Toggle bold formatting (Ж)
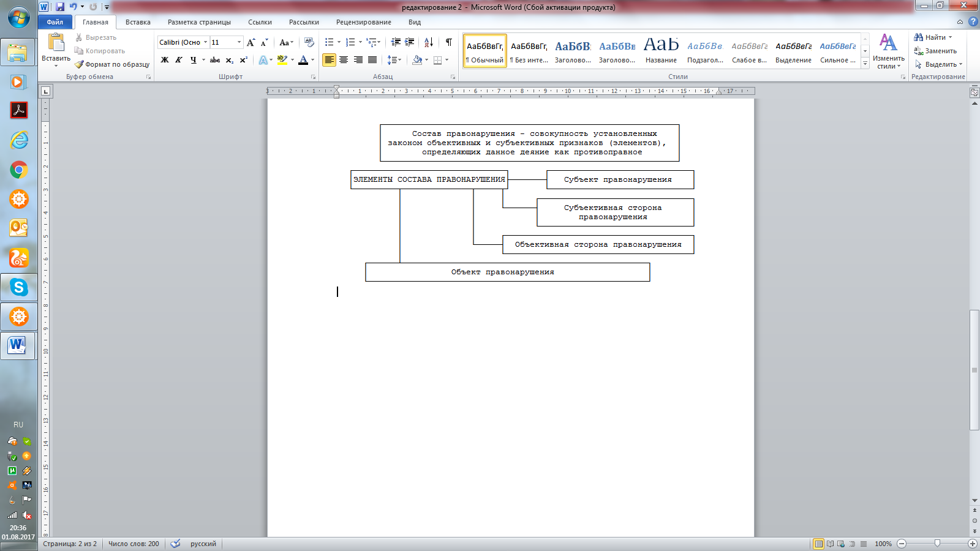980x551 pixels. point(165,60)
